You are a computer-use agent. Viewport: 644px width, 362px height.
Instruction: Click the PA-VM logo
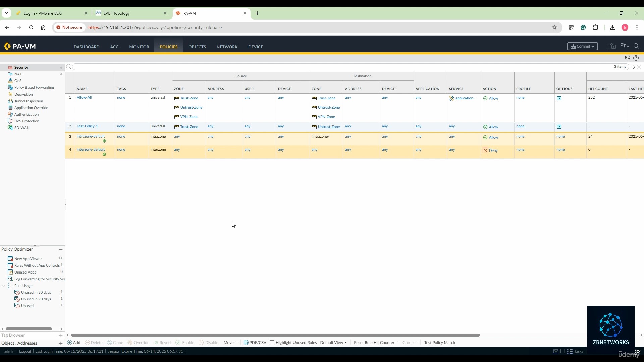20,46
